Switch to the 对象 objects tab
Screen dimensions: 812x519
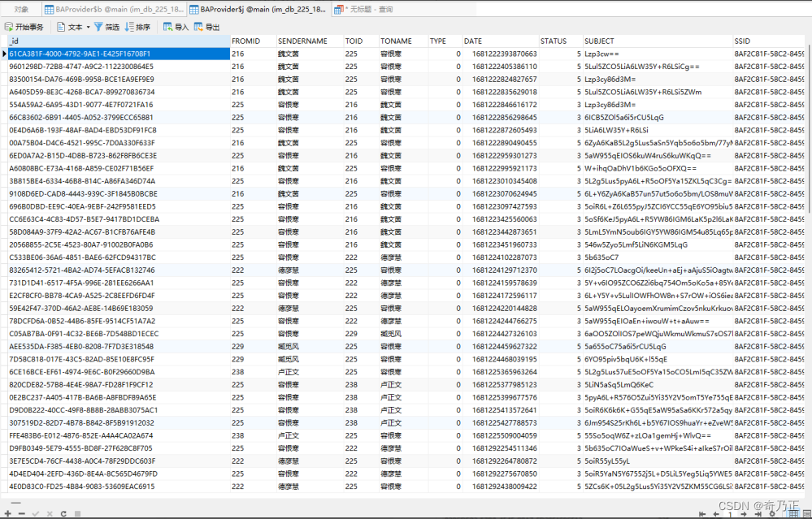tap(21, 9)
